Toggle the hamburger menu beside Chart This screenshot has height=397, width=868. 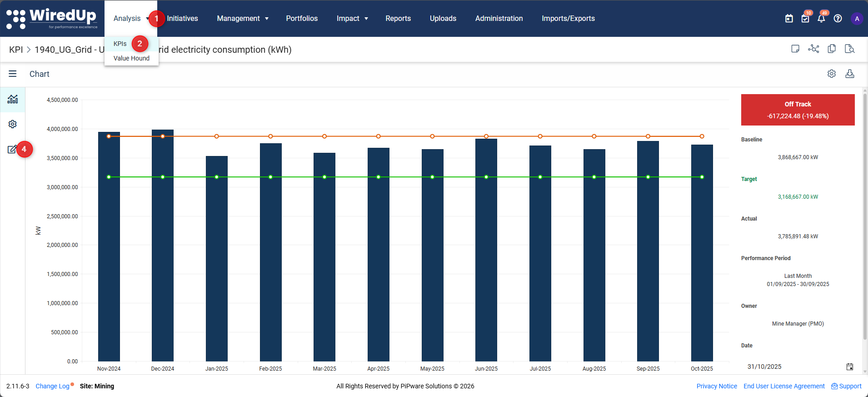(x=12, y=74)
